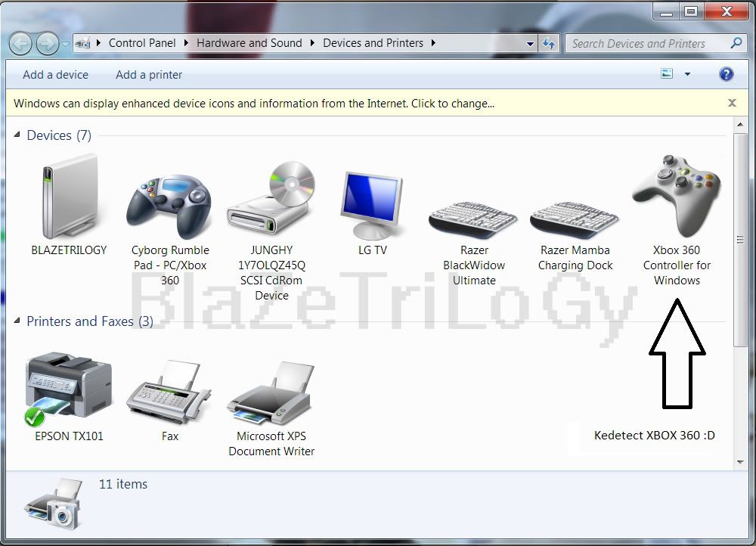Click the 'JUNGHY 1Y7OLQZ45Q SCSI CdRom Device' label
This screenshot has height=546, width=756.
coord(271,272)
